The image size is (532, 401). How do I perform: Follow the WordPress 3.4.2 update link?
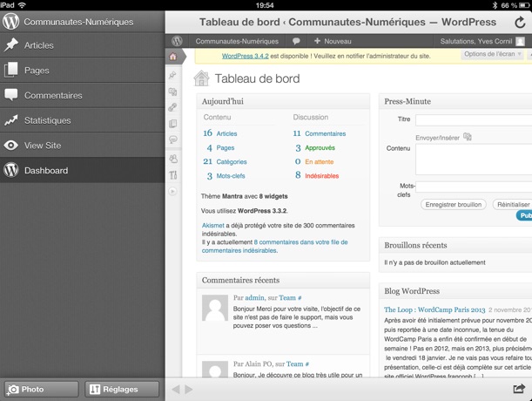tap(246, 56)
